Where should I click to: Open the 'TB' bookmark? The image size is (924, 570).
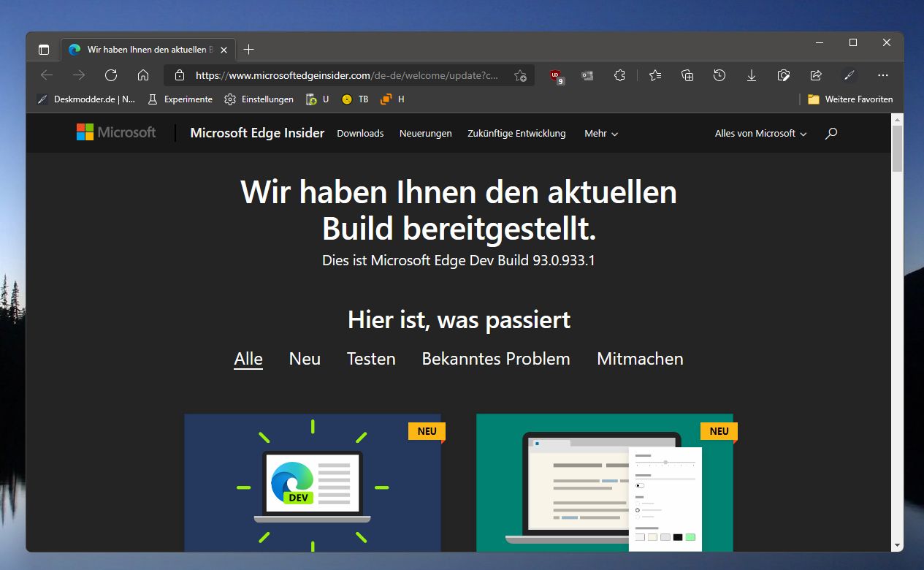click(355, 99)
